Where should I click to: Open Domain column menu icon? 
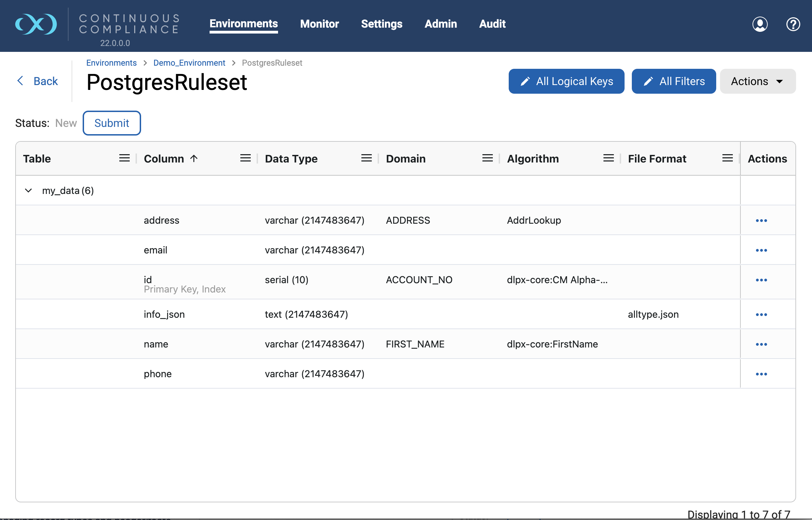click(488, 158)
